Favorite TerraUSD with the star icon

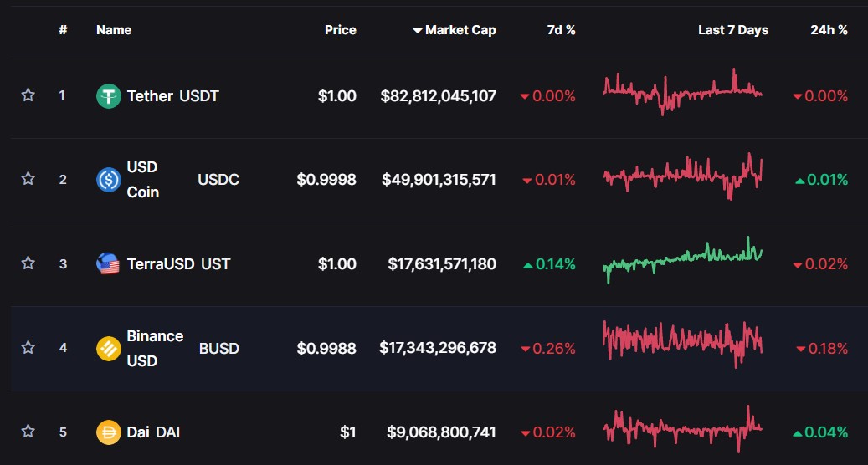(28, 263)
